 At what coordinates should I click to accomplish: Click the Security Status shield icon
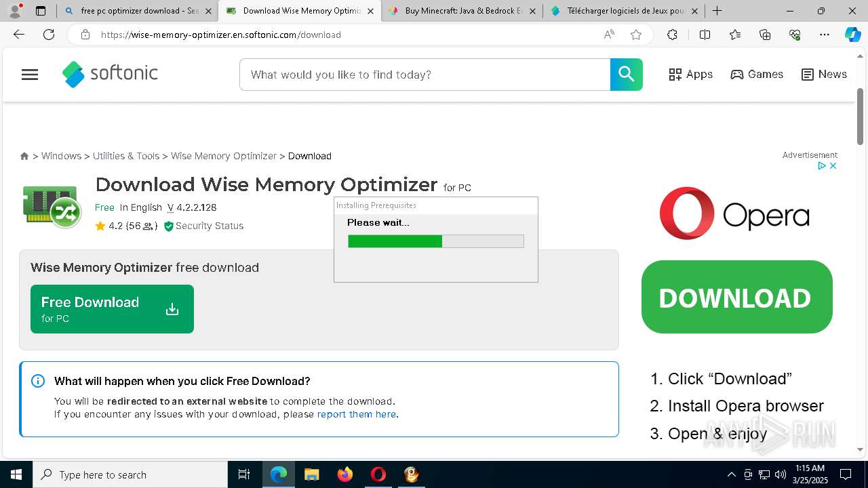coord(169,226)
